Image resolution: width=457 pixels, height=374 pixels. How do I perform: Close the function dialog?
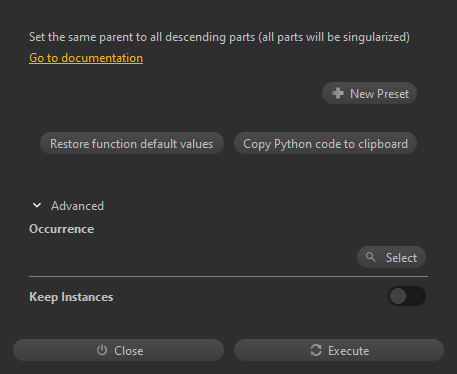[x=118, y=350]
